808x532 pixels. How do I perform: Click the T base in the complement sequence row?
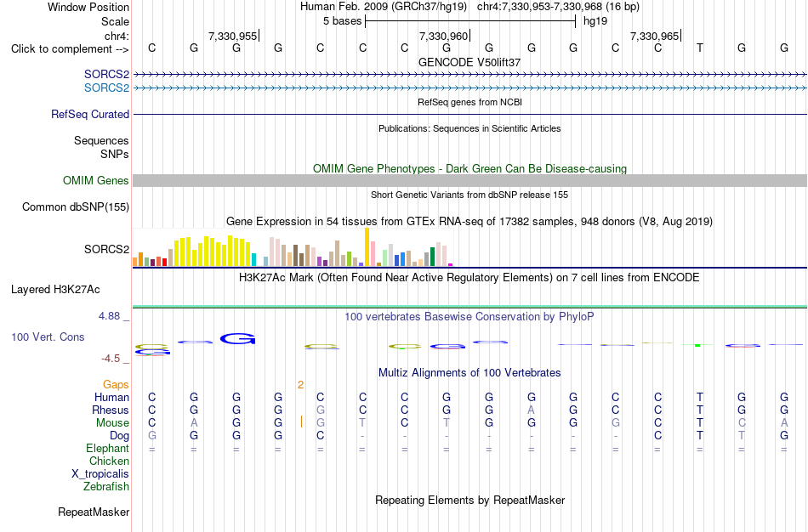click(699, 48)
